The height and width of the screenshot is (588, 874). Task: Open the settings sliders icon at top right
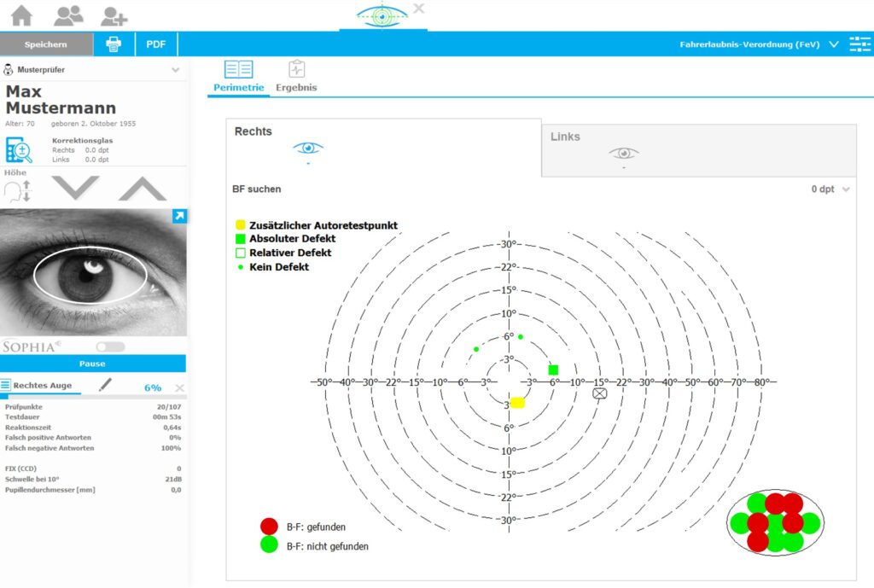859,44
